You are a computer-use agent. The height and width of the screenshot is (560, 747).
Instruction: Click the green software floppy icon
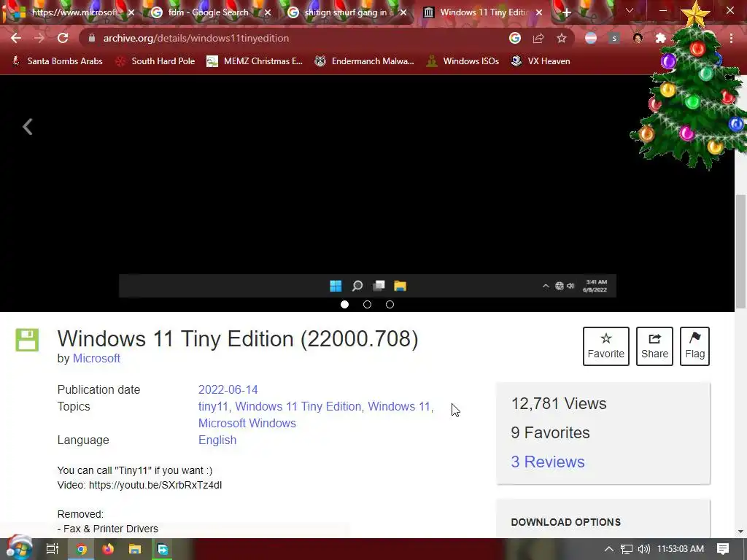[x=27, y=340]
